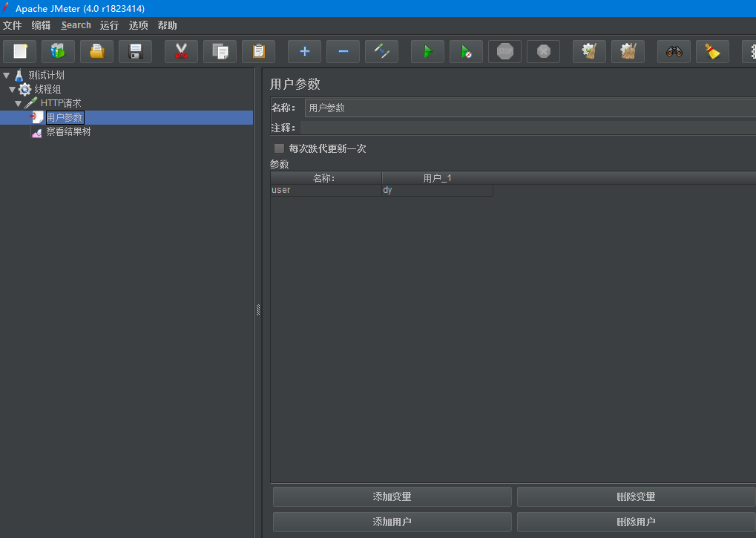
Task: Click the 添加用户 button
Action: (x=392, y=522)
